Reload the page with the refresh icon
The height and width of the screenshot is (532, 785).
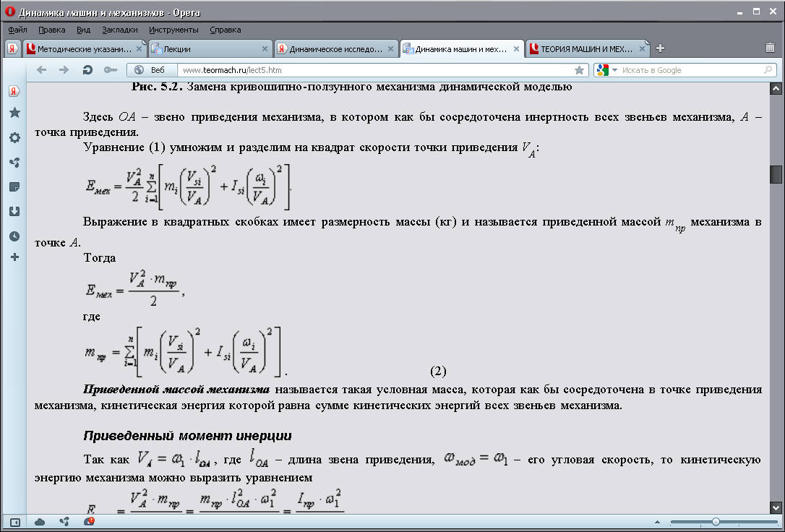click(x=87, y=70)
